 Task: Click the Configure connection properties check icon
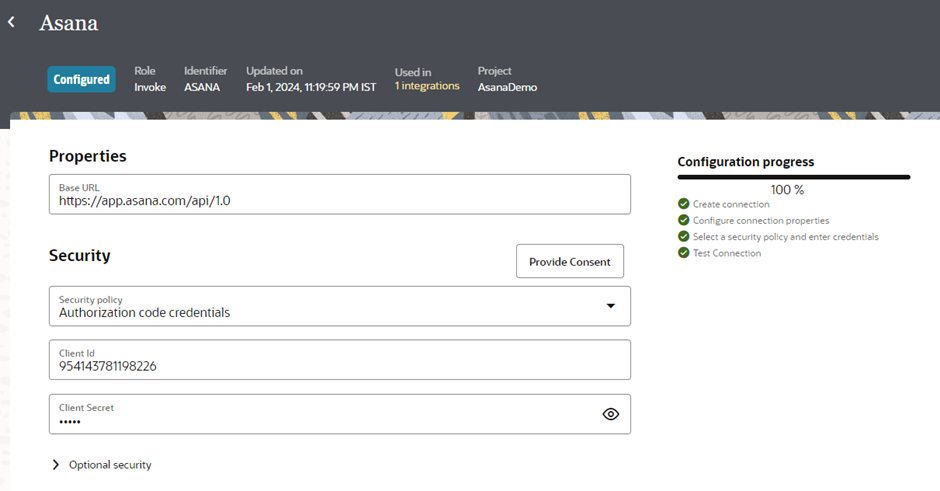tap(684, 220)
